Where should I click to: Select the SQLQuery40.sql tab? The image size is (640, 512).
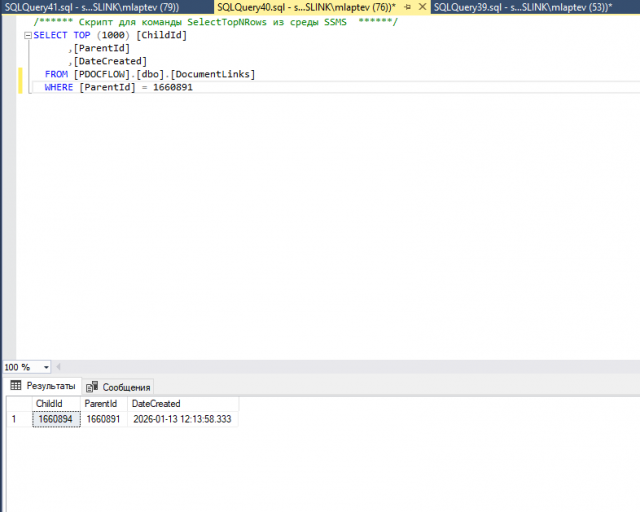(x=306, y=7)
